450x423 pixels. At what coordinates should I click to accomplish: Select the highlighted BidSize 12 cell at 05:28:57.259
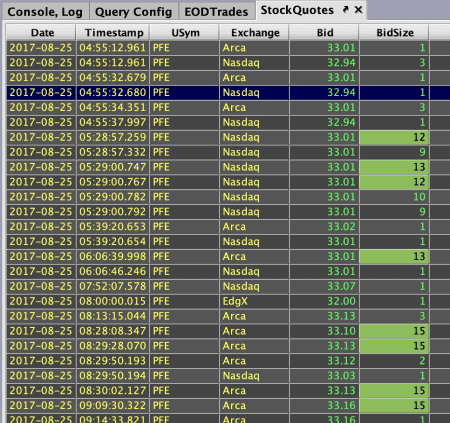click(x=394, y=137)
